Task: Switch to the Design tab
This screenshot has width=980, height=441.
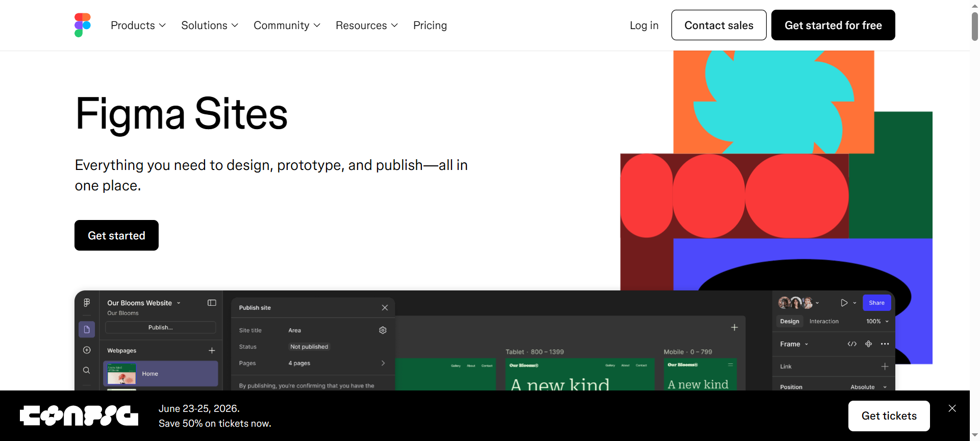Action: pos(790,321)
